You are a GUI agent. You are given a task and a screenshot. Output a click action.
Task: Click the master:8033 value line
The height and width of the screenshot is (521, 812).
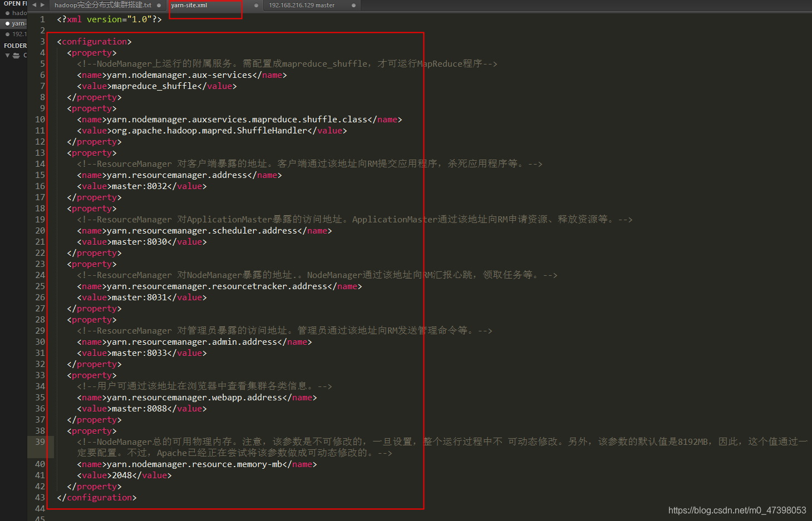(142, 353)
